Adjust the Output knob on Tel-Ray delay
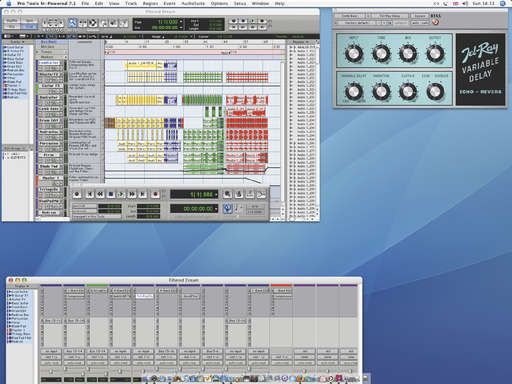This screenshot has width=512, height=384. [x=435, y=53]
